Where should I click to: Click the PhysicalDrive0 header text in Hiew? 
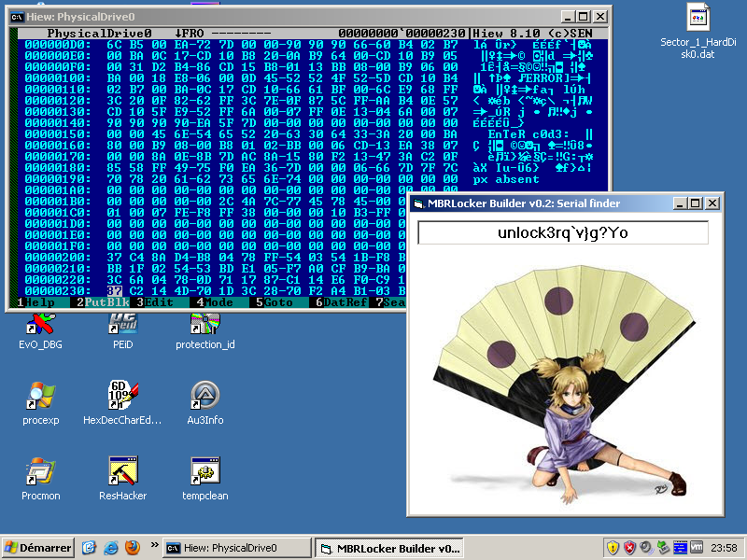99,34
